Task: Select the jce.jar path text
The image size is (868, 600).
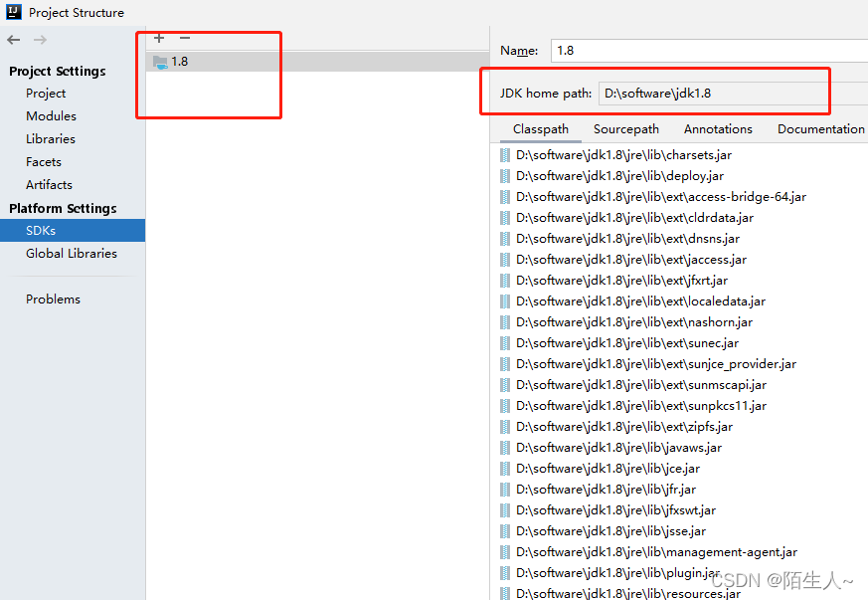Action: pyautogui.click(x=608, y=469)
